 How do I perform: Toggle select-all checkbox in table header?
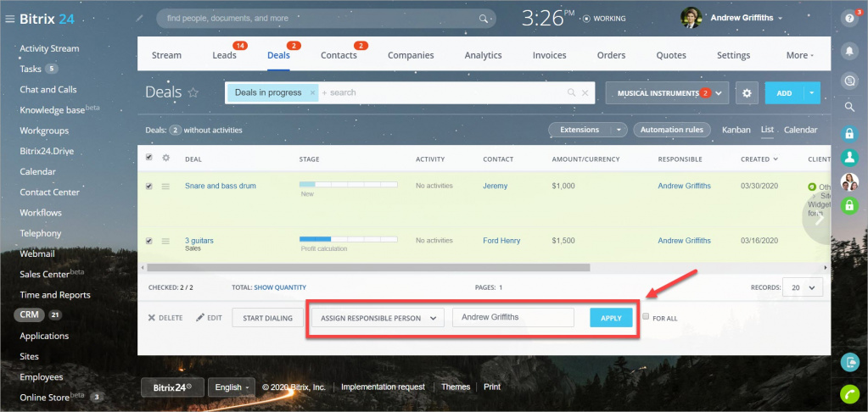point(149,158)
